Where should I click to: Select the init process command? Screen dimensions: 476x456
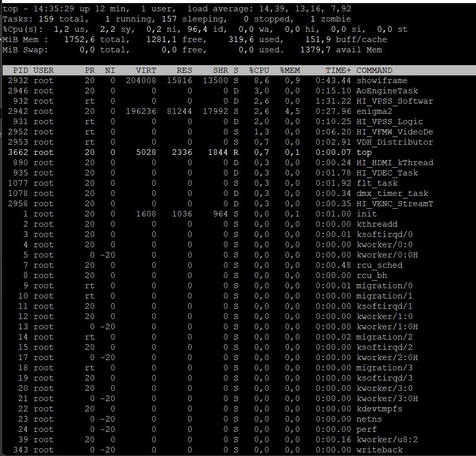(x=366, y=214)
